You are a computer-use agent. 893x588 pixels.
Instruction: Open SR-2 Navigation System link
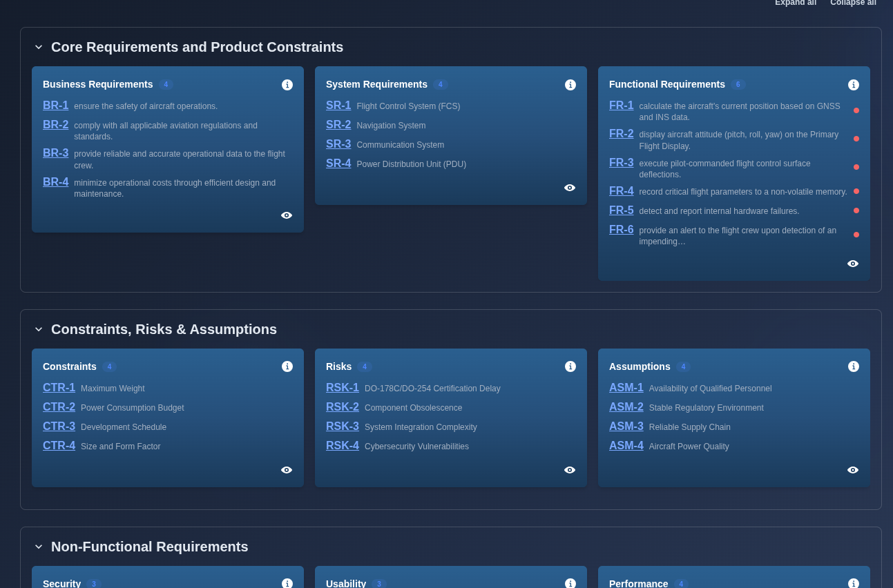tap(338, 125)
